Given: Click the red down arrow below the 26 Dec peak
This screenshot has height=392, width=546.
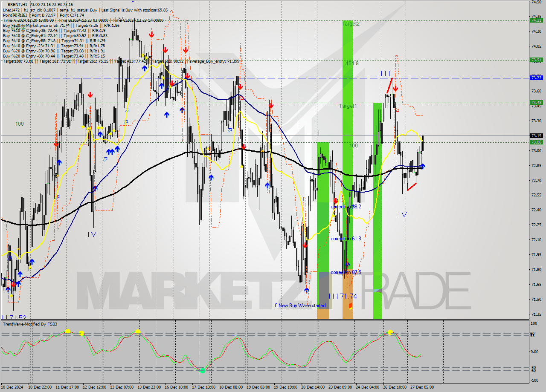Looking at the screenshot, I should click(396, 89).
